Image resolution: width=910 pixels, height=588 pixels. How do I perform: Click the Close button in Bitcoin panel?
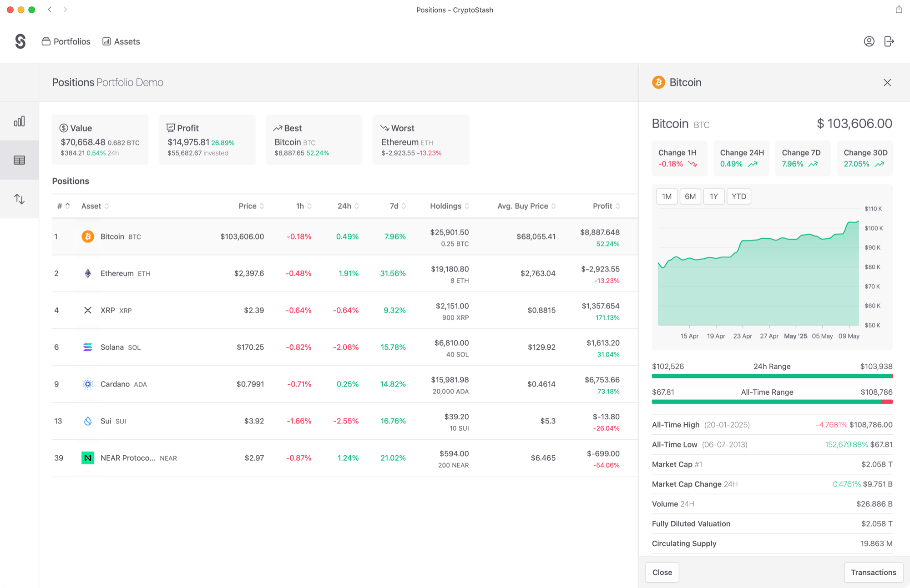click(x=662, y=572)
